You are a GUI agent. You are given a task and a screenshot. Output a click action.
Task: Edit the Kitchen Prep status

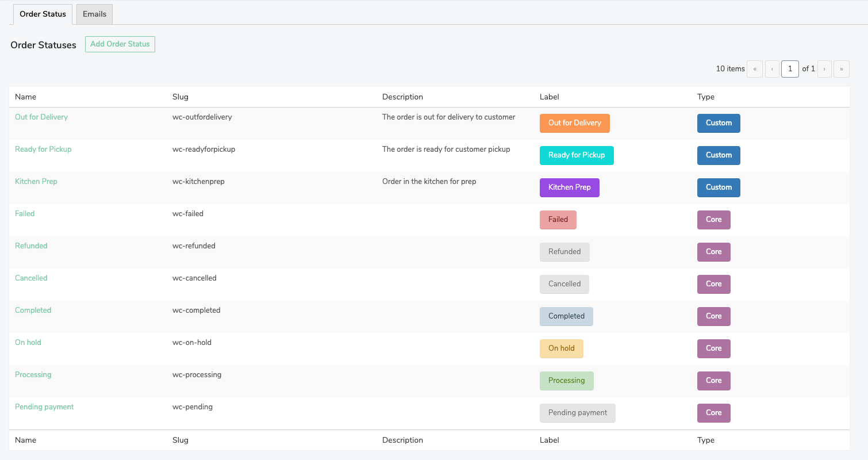(36, 181)
